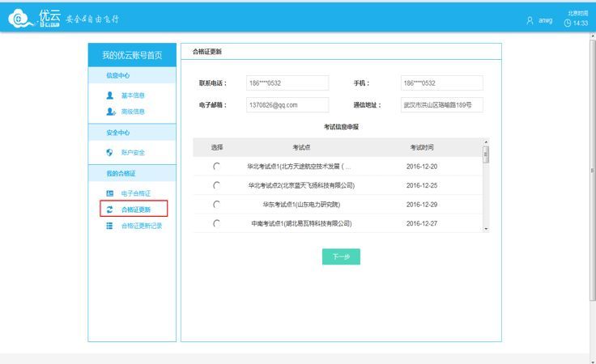Screen dimensions: 596x364
Task: Click the 通信地址 input field
Action: coord(441,104)
